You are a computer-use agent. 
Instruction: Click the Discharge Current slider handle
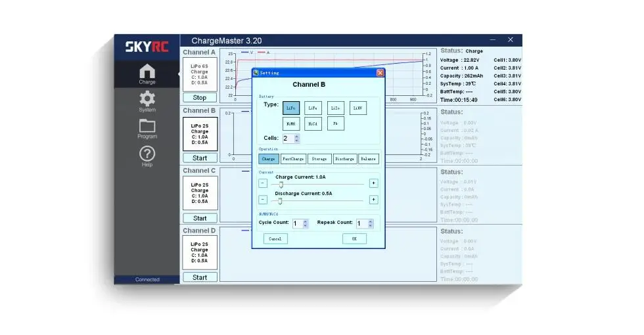point(280,201)
